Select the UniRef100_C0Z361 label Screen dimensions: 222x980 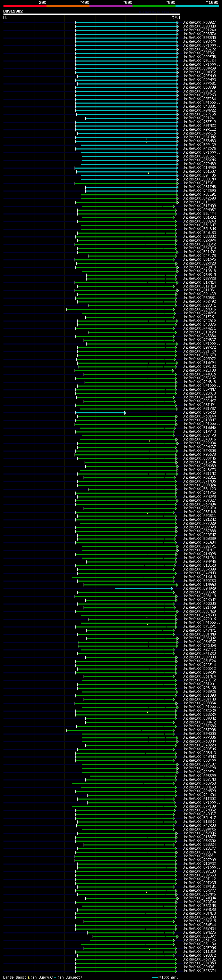pyautogui.click(x=199, y=53)
